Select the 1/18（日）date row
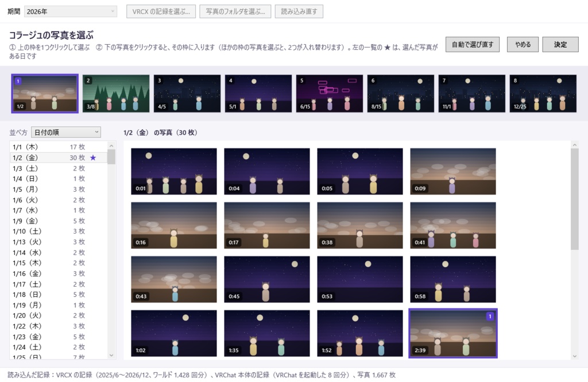This screenshot has height=382, width=588. tap(59, 295)
